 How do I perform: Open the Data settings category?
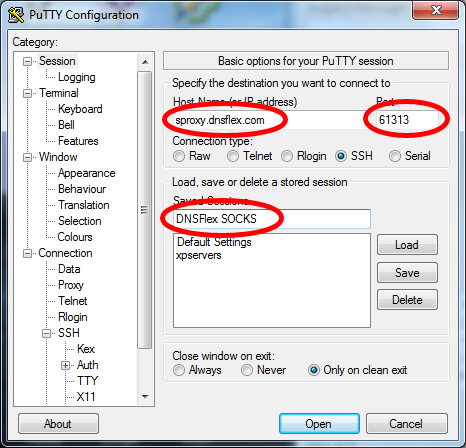pyautogui.click(x=69, y=269)
